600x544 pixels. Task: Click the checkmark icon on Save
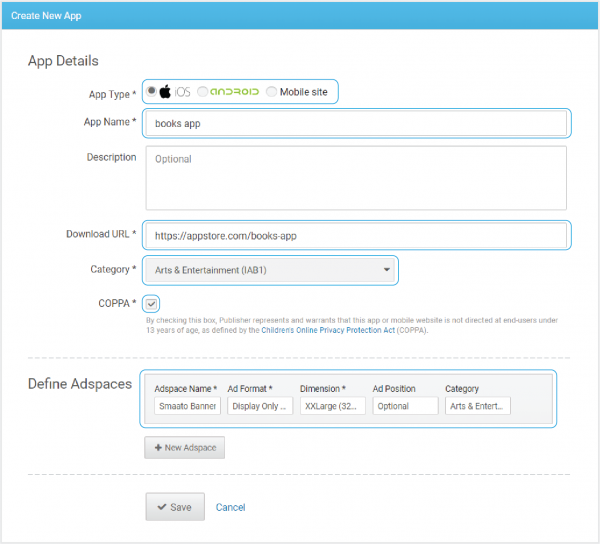[x=162, y=507]
